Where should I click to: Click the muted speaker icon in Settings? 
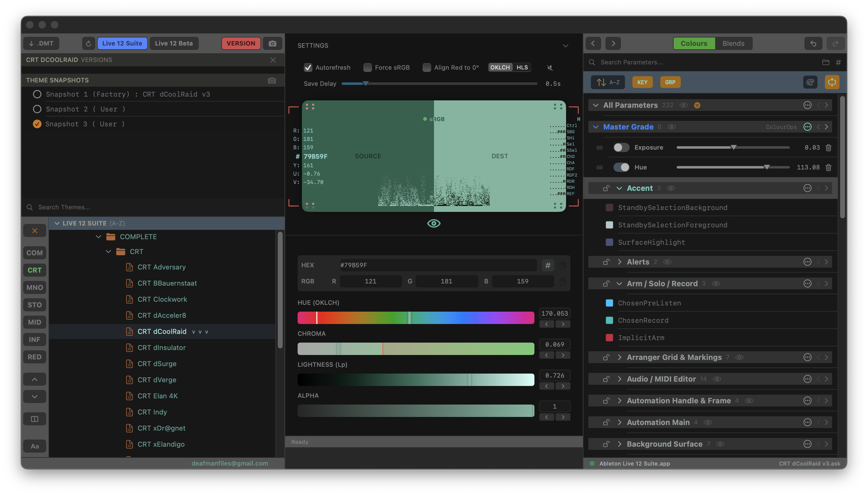(550, 68)
